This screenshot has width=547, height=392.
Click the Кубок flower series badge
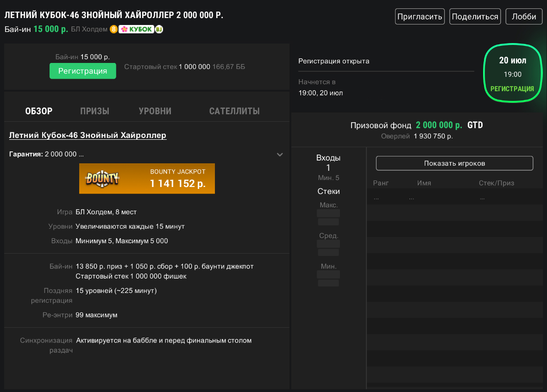coord(136,29)
